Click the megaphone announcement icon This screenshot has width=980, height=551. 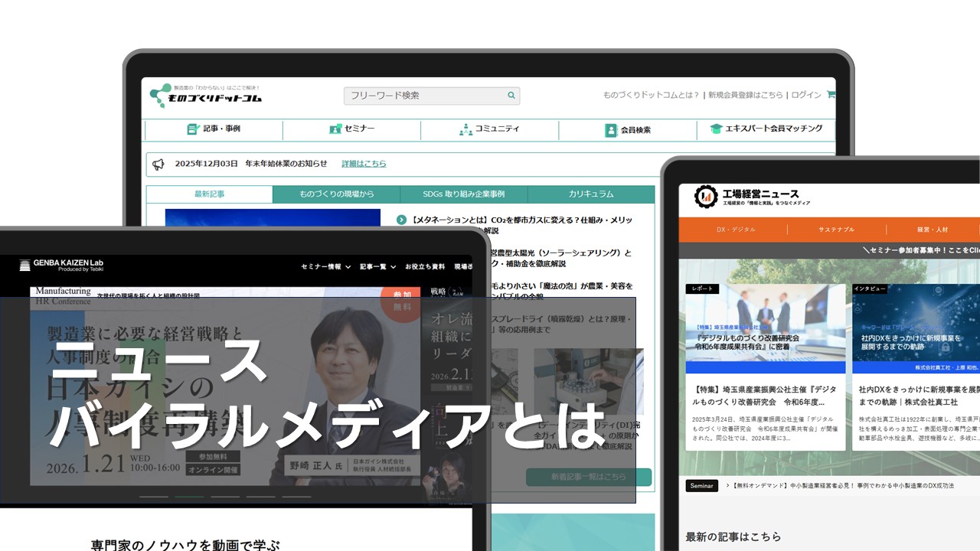(x=158, y=164)
